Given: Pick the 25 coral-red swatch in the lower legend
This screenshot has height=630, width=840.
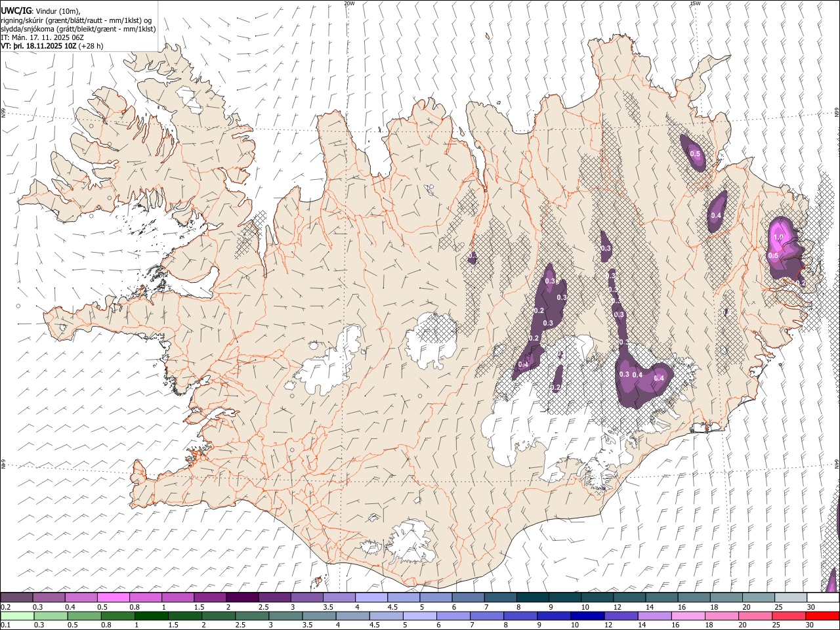Looking at the screenshot, I should point(789,616).
